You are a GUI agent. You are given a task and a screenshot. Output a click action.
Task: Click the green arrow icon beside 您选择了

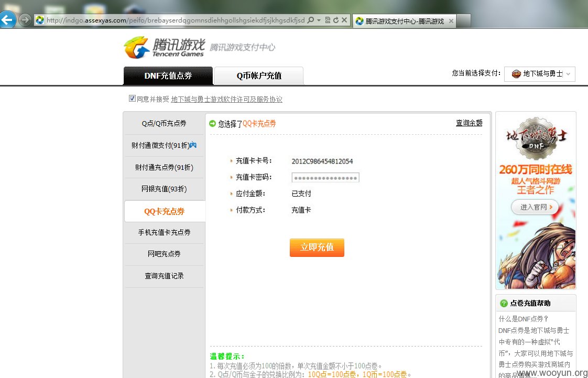(x=213, y=123)
